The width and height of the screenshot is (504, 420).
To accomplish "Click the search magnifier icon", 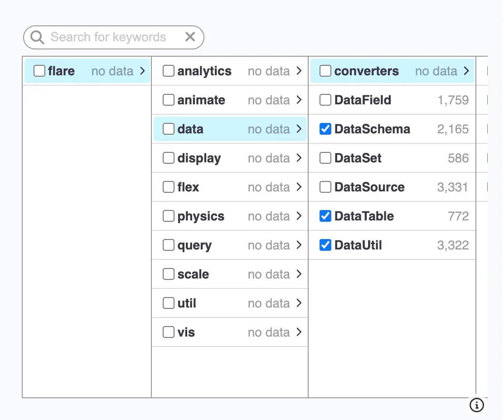I will pos(37,37).
